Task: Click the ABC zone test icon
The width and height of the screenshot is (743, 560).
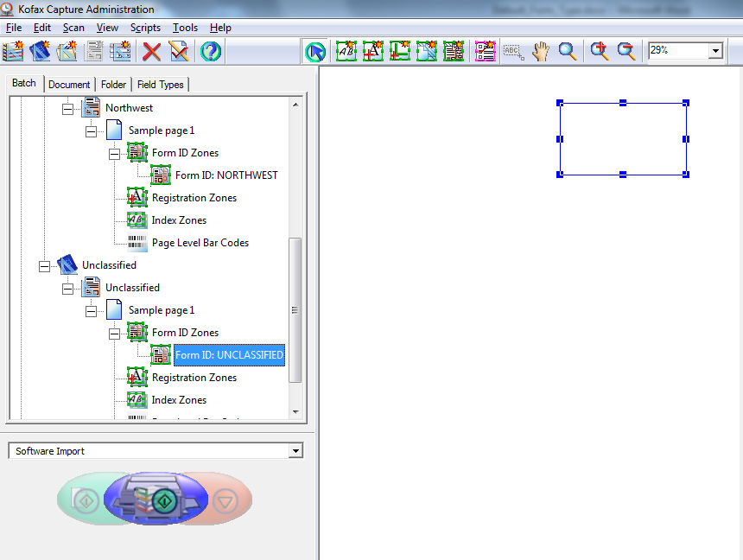Action: pyautogui.click(x=513, y=51)
